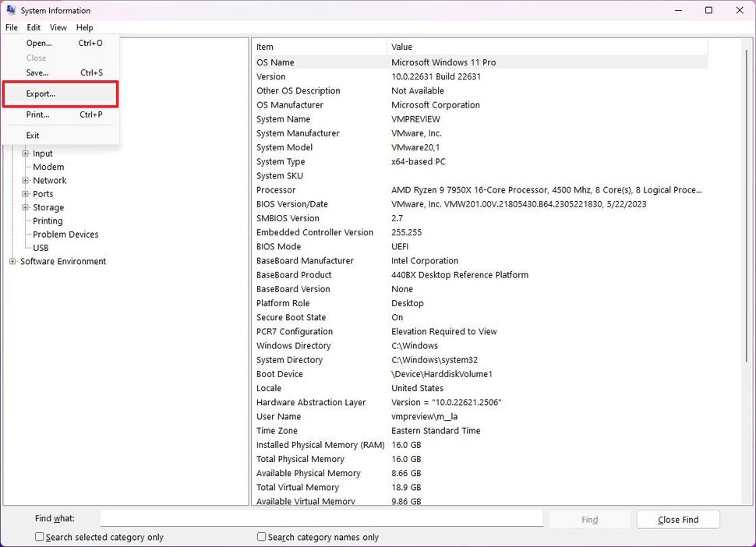Enable Search category names only
The image size is (756, 547).
point(261,537)
